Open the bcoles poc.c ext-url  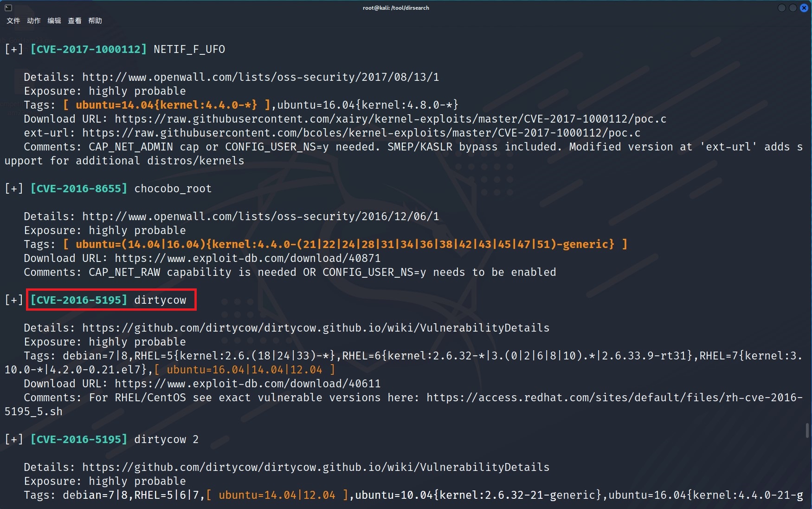point(361,133)
